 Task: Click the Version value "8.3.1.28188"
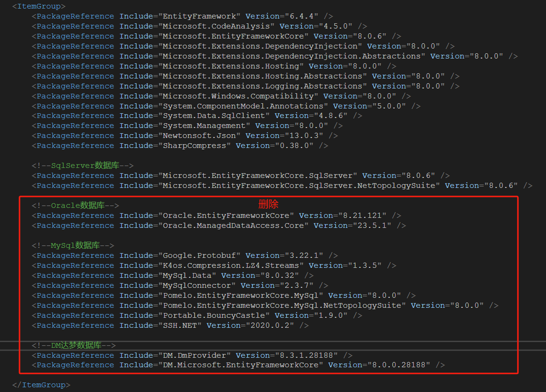[307, 356]
